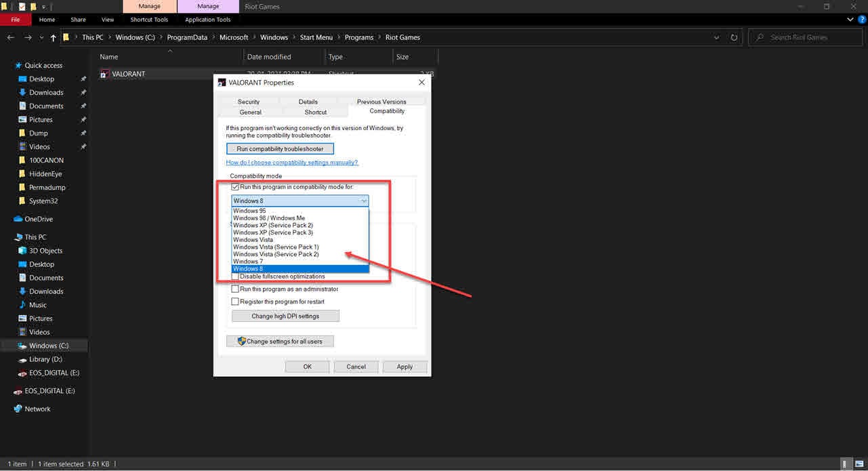Image resolution: width=868 pixels, height=471 pixels.
Task: Collapse the compatibility mode Windows 8 combo box
Action: pyautogui.click(x=300, y=201)
